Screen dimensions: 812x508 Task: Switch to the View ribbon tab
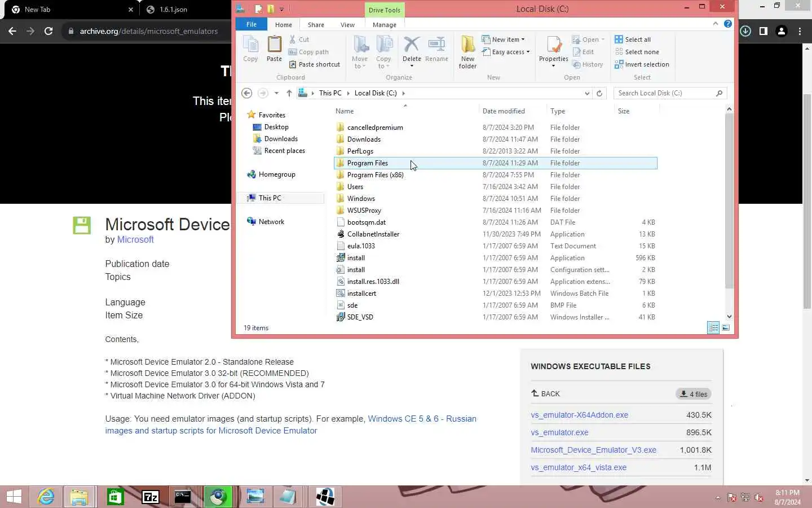click(347, 25)
